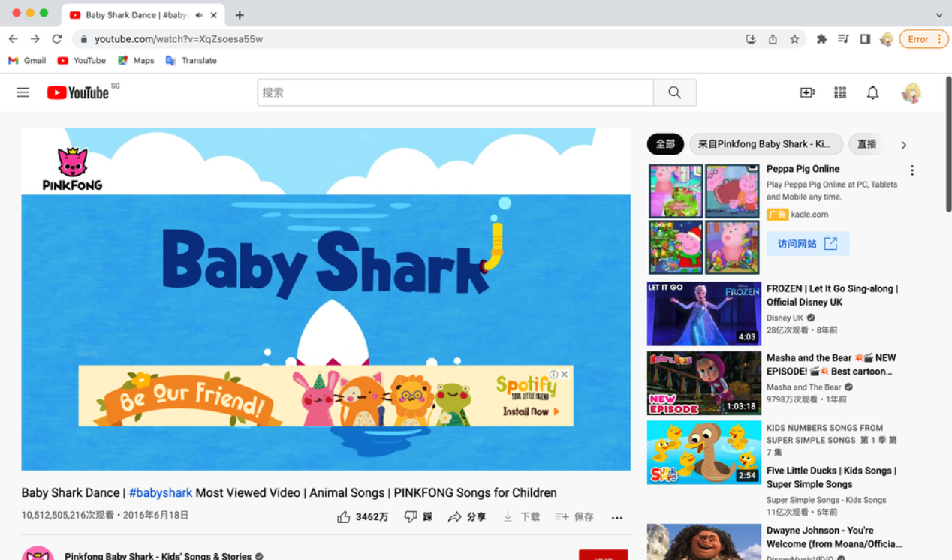
Task: Open a new browser tab
Action: coord(240,15)
